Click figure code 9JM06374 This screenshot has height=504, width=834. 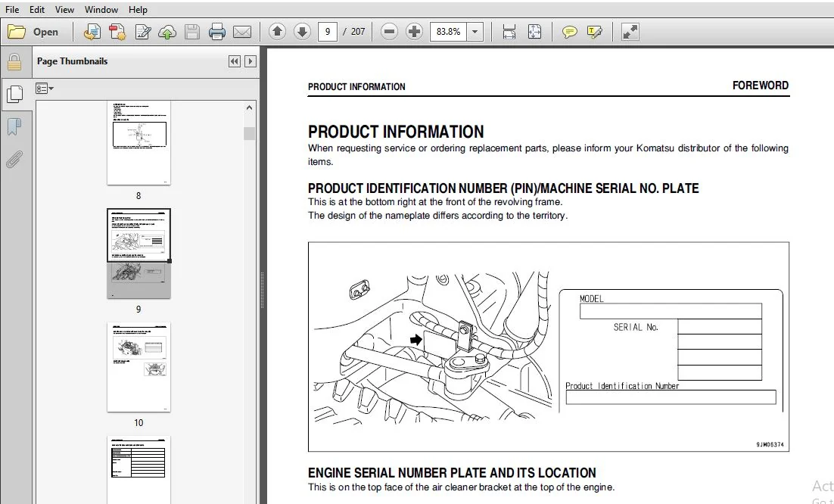pyautogui.click(x=770, y=444)
